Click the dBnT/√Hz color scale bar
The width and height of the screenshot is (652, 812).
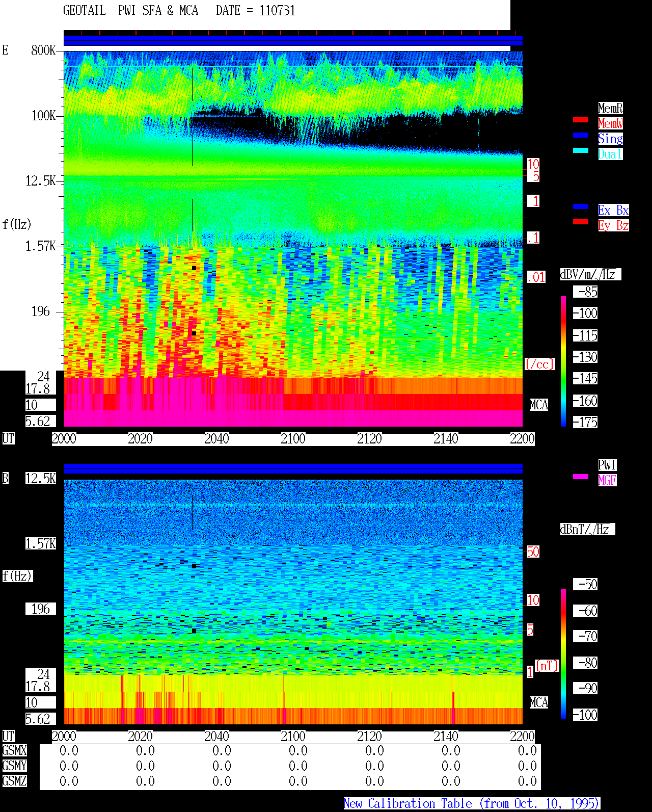[563, 654]
